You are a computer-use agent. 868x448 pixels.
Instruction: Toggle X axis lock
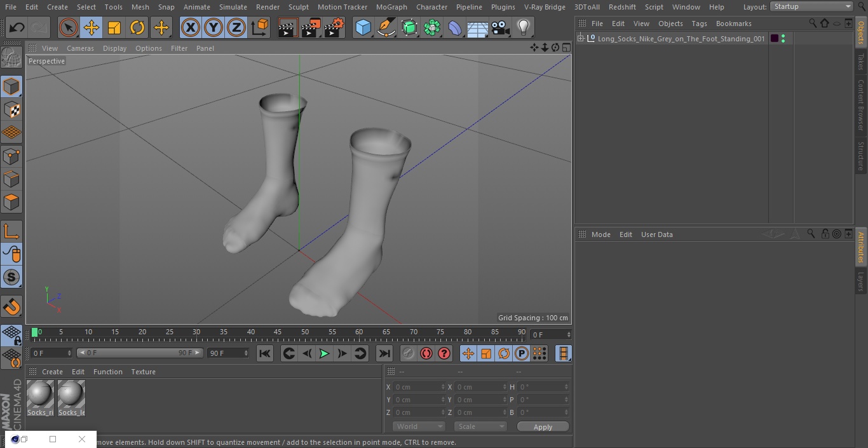click(191, 27)
